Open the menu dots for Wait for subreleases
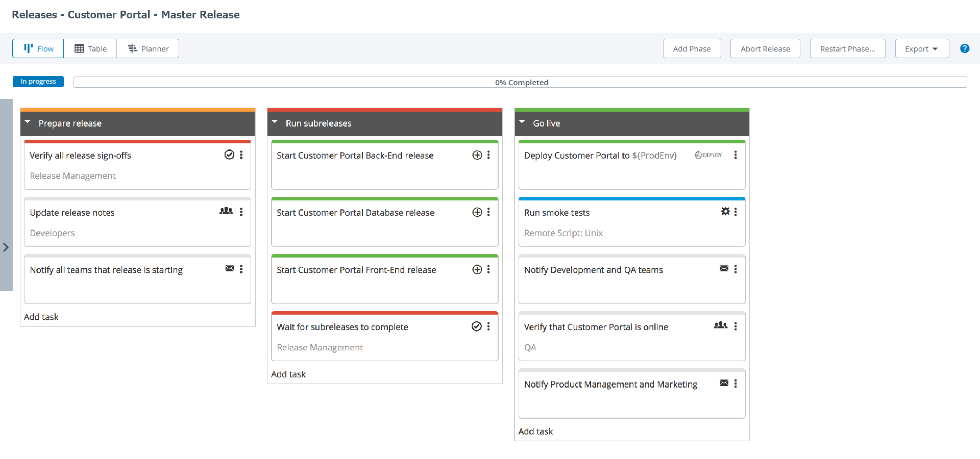 click(x=488, y=326)
